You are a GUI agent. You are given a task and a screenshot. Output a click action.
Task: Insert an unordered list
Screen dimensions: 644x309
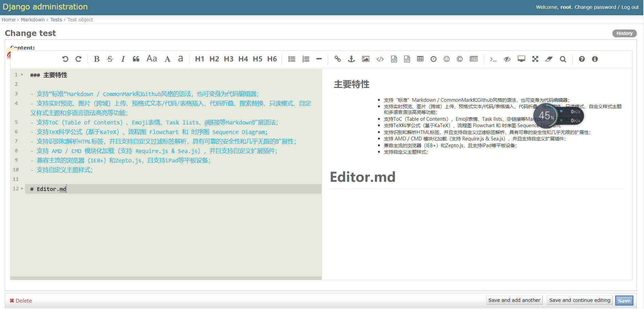point(292,59)
